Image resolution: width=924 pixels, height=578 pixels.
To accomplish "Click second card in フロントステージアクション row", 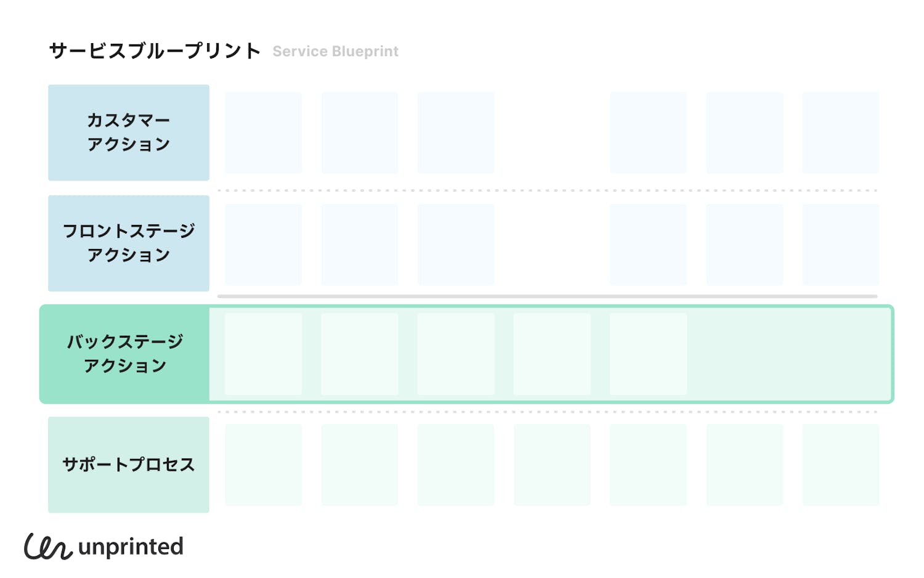I will coord(360,244).
